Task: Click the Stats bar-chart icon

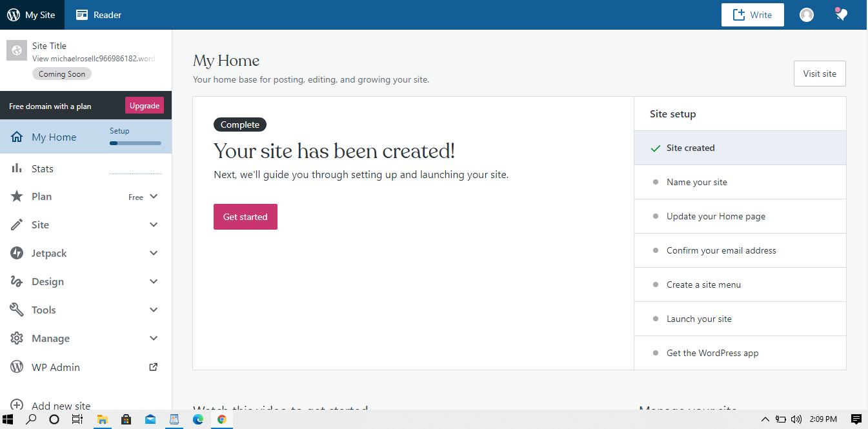Action: (x=17, y=168)
